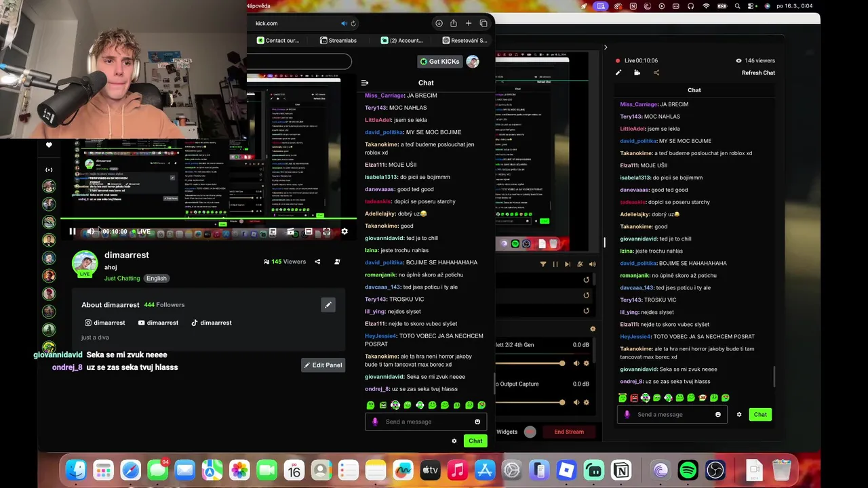Screen dimensions: 868x488
Task: Click Send a message field in Safari chat
Action: (x=426, y=422)
